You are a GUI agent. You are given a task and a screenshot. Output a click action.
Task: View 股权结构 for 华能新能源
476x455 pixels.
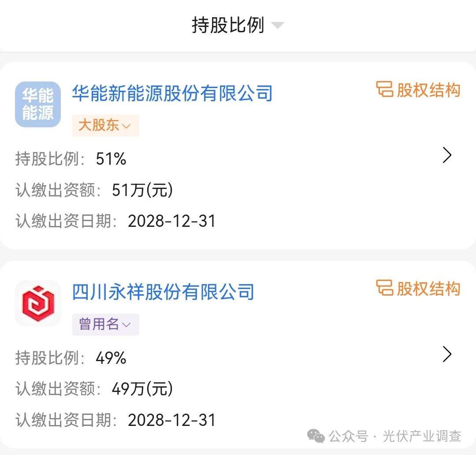coord(418,90)
